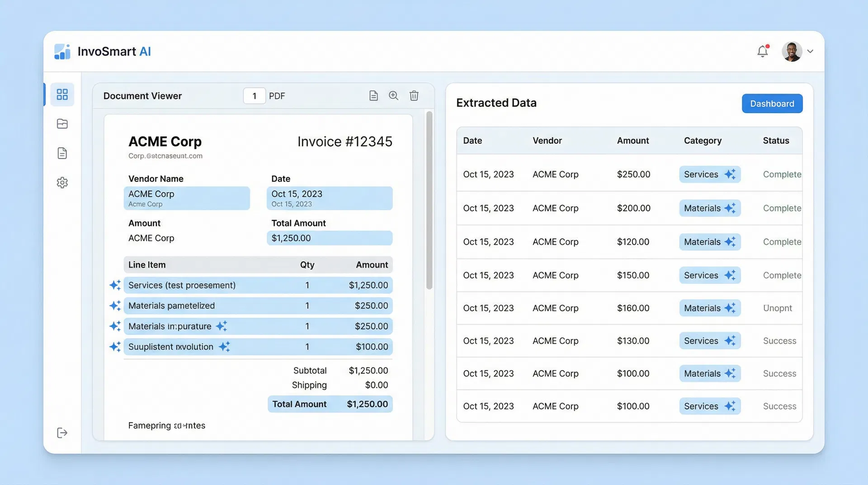Expand the user profile dropdown chevron
The height and width of the screenshot is (485, 868).
point(810,52)
